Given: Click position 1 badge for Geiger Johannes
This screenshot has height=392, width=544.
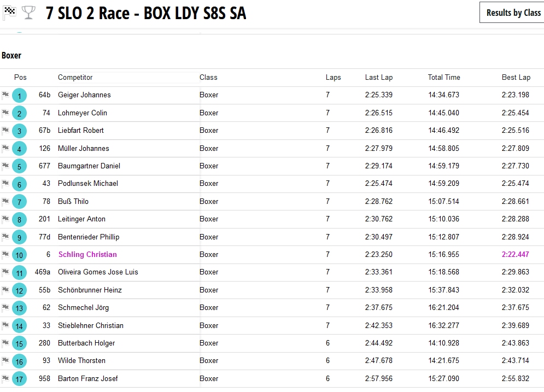Looking at the screenshot, I should [x=19, y=96].
